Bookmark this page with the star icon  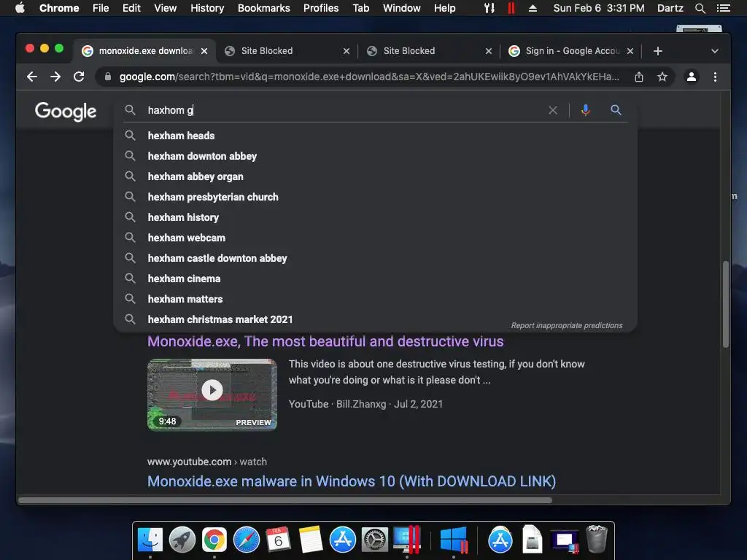pyautogui.click(x=662, y=77)
